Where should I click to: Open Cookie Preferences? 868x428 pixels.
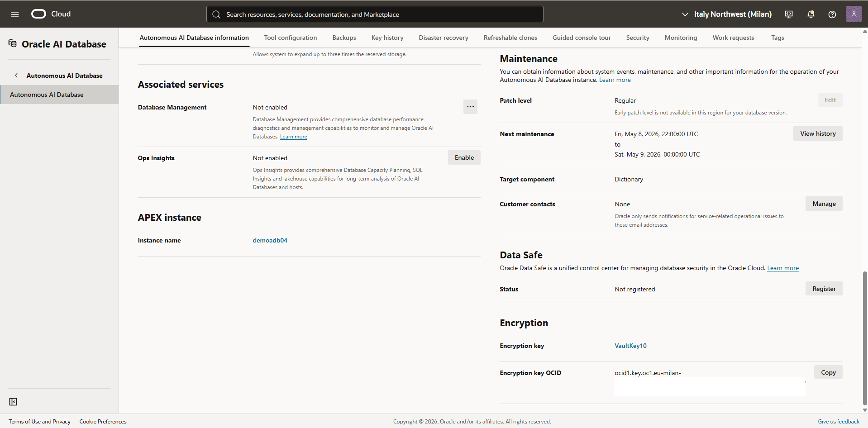click(x=103, y=421)
